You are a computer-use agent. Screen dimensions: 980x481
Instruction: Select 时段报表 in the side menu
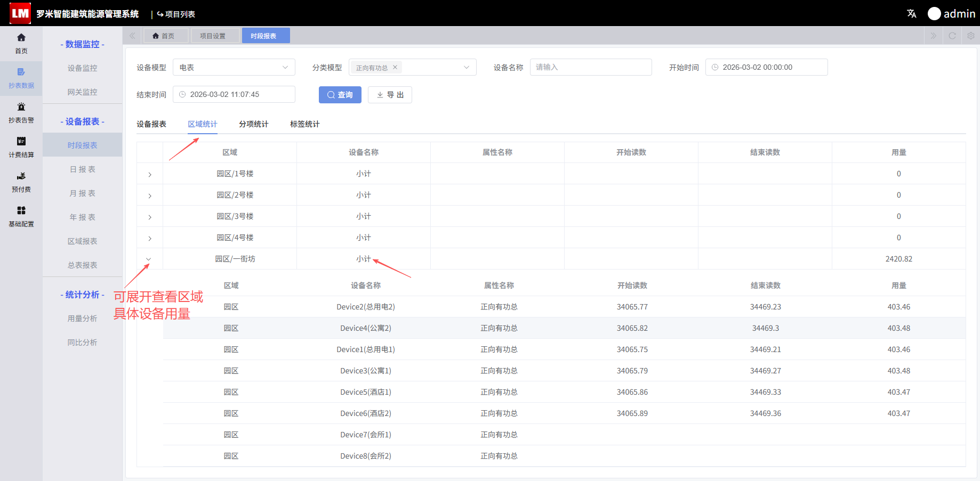coord(82,145)
